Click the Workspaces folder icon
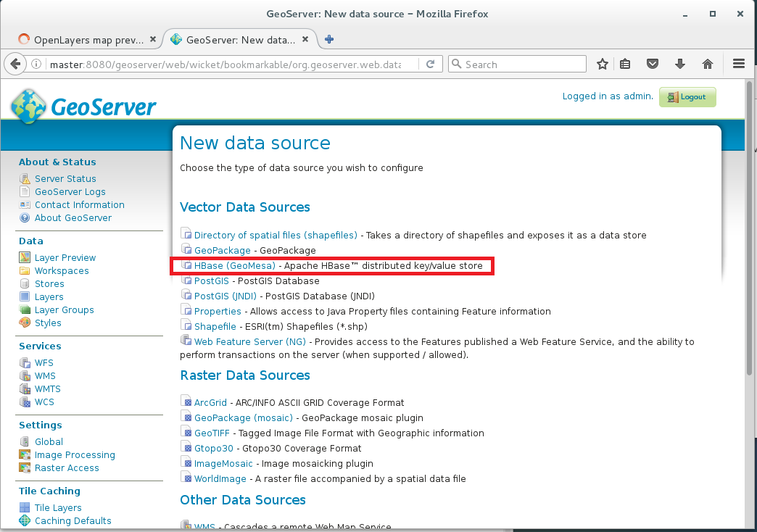The width and height of the screenshot is (757, 532). 25,270
